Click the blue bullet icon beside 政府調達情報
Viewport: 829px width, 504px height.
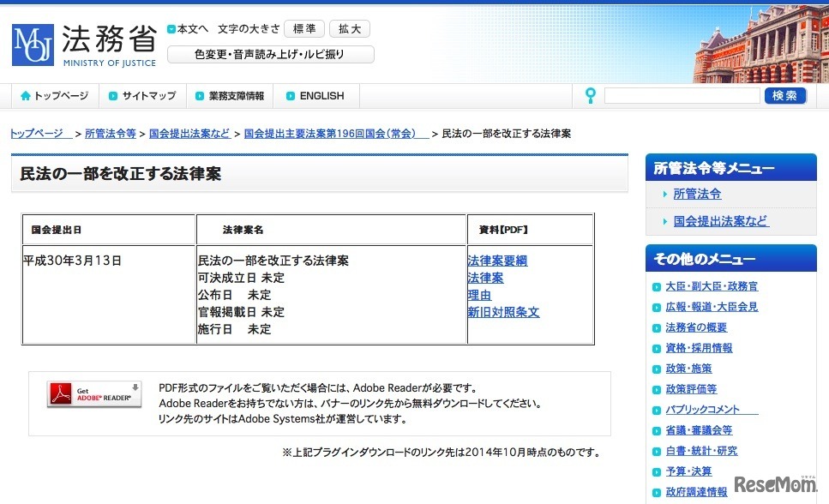(x=656, y=491)
